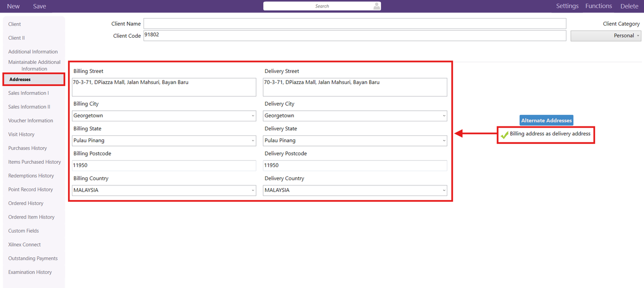Open the Functions menu

coord(598,6)
